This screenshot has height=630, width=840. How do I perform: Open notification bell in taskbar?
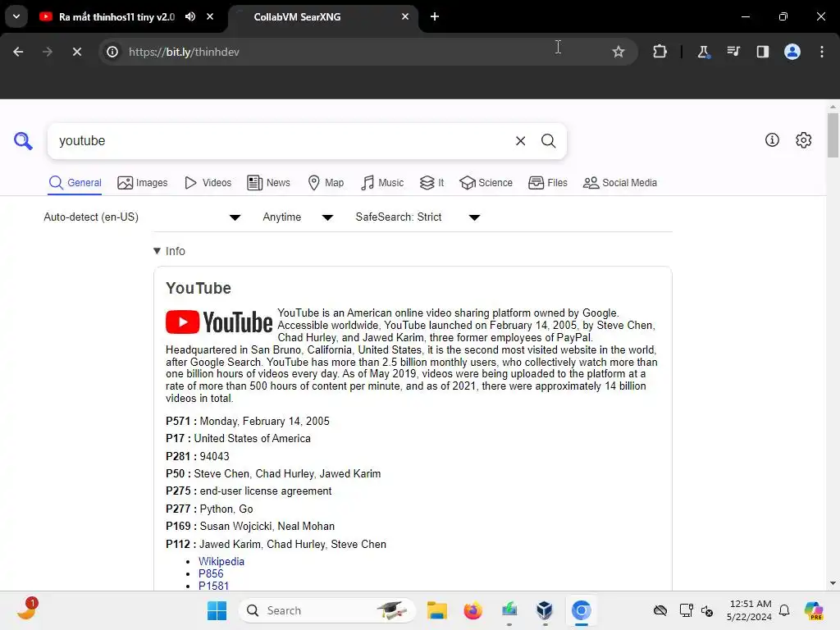tap(784, 610)
